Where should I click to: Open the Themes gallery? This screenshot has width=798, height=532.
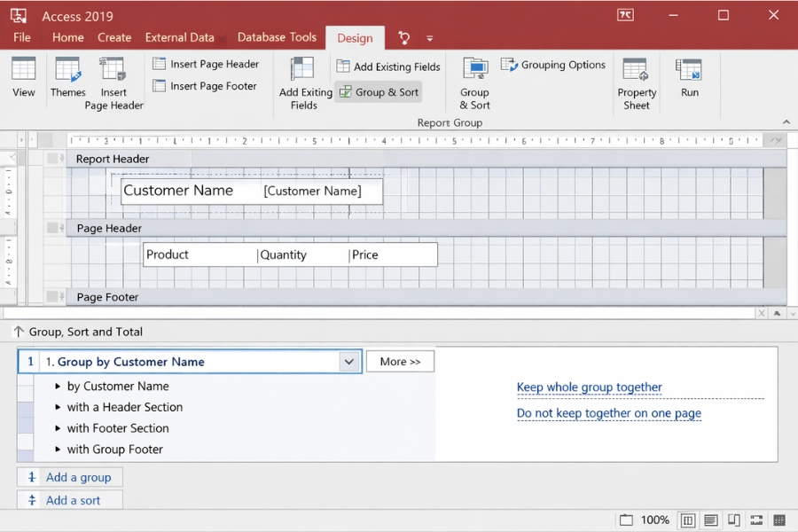(68, 78)
